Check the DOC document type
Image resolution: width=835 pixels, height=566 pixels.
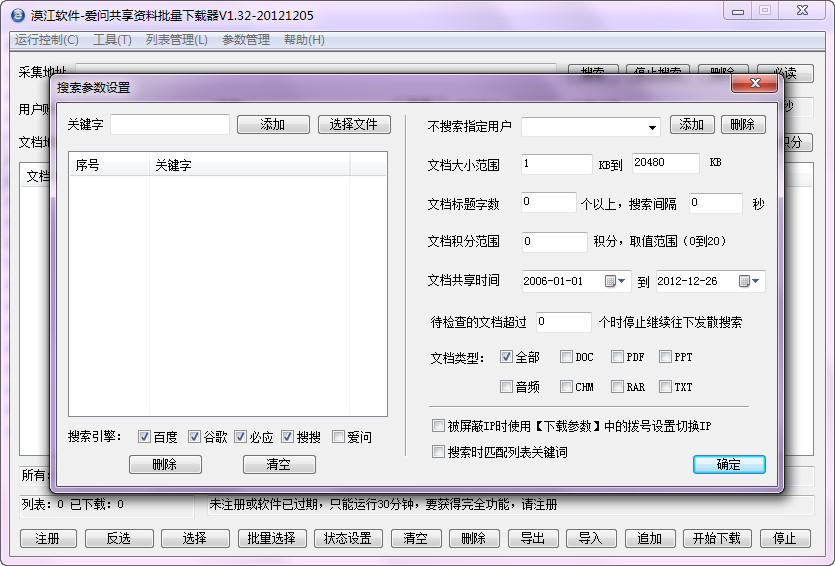point(566,357)
